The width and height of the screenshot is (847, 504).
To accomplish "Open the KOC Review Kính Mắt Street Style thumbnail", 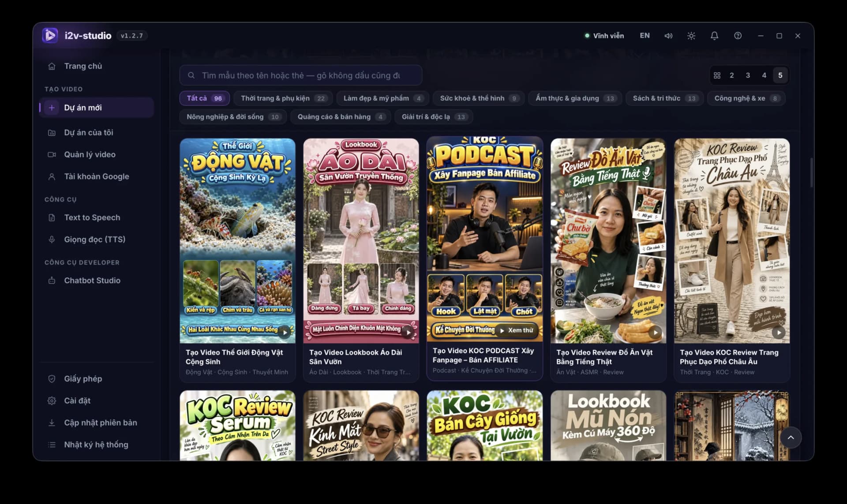I will [361, 426].
